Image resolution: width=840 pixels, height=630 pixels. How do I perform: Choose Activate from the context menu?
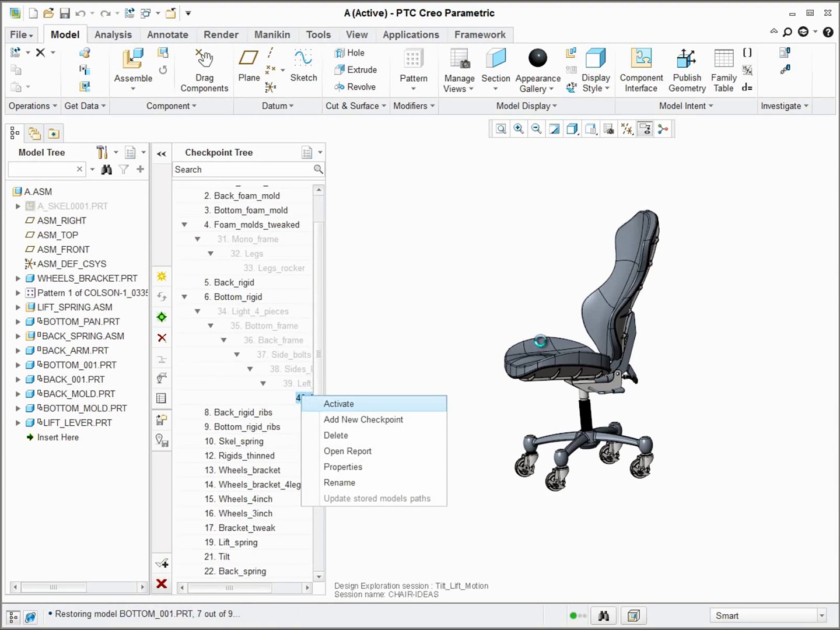coord(339,404)
